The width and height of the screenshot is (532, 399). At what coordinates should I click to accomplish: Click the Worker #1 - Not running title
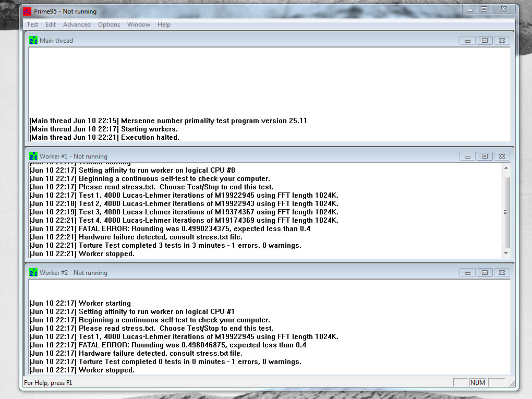74,156
